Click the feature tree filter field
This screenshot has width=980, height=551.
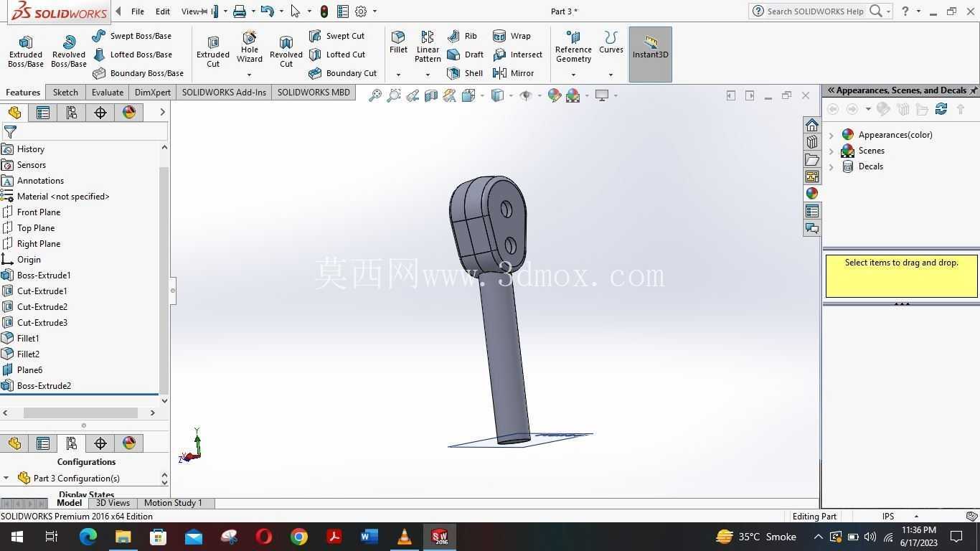point(85,132)
